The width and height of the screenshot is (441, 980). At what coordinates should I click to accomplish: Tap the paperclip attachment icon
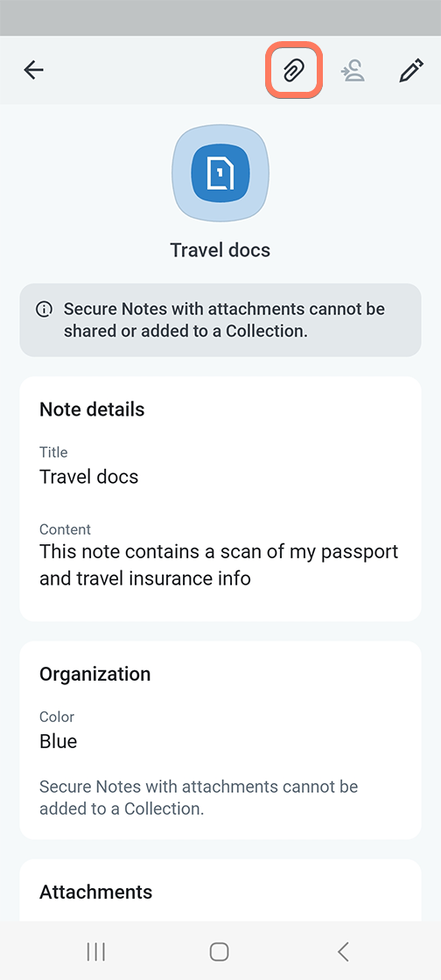point(294,71)
